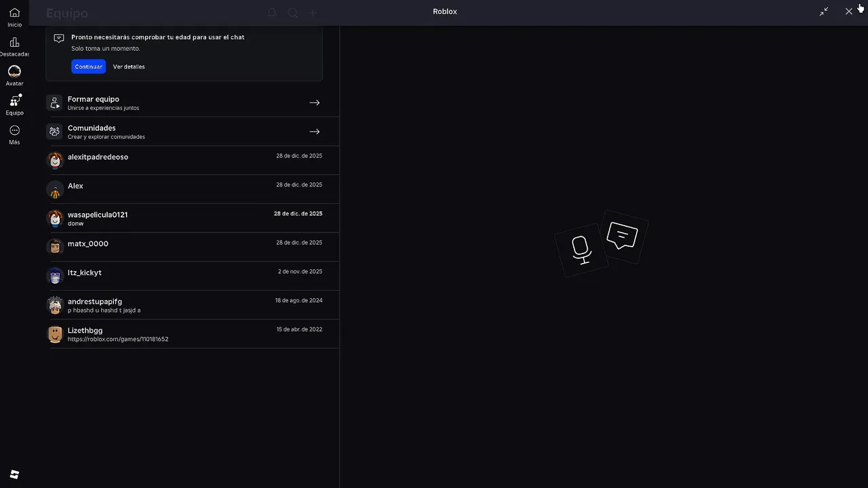
Task: Close the Roblox window
Action: pos(848,12)
